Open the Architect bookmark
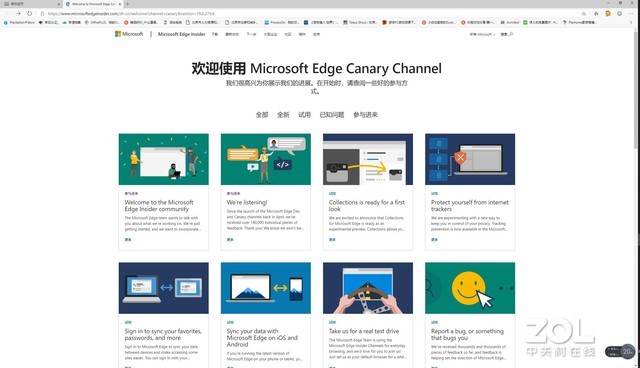 tap(510, 22)
